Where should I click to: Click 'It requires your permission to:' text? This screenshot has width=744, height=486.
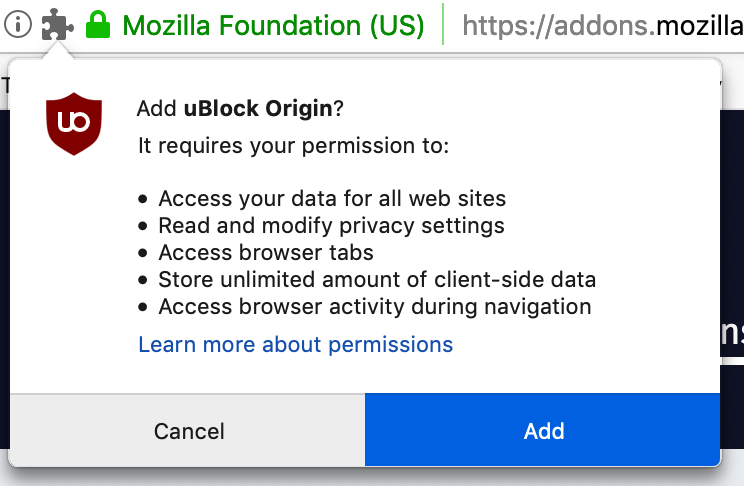(x=293, y=146)
